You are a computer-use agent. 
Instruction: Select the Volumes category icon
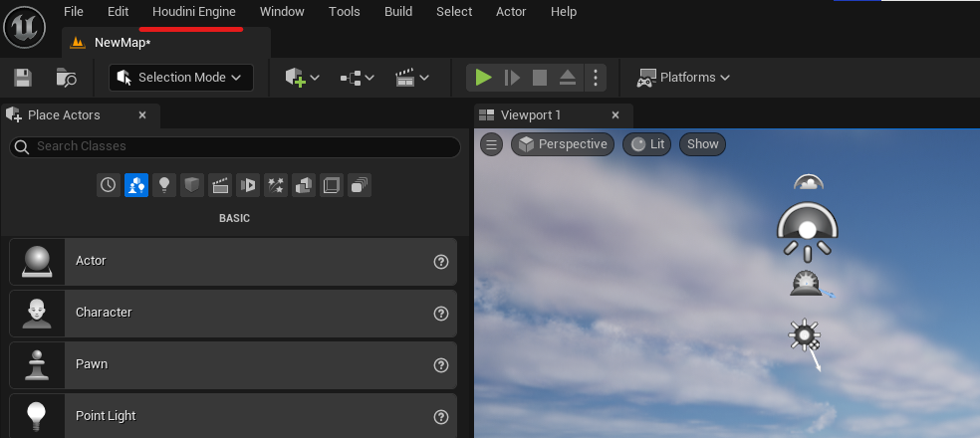click(332, 185)
